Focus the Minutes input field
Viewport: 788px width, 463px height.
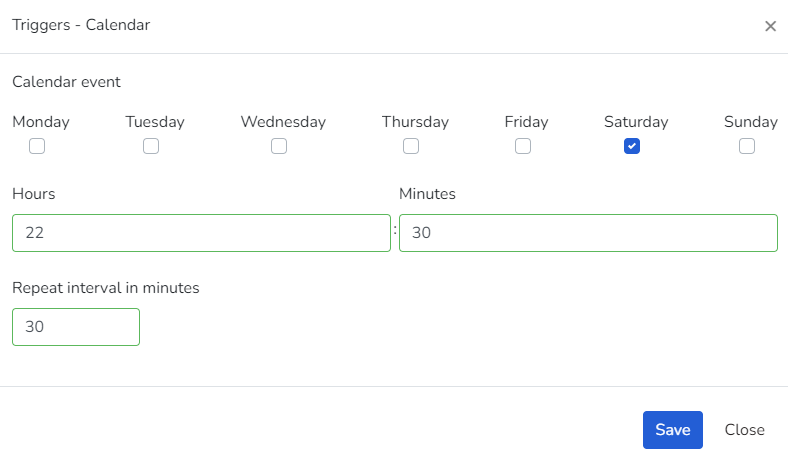point(588,233)
